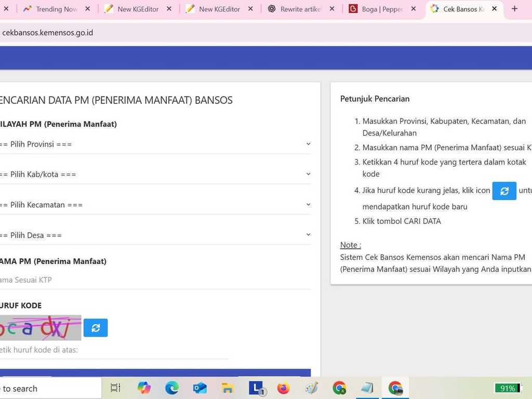The width and height of the screenshot is (532, 399).
Task: Open File Explorer from the taskbar
Action: point(227,388)
